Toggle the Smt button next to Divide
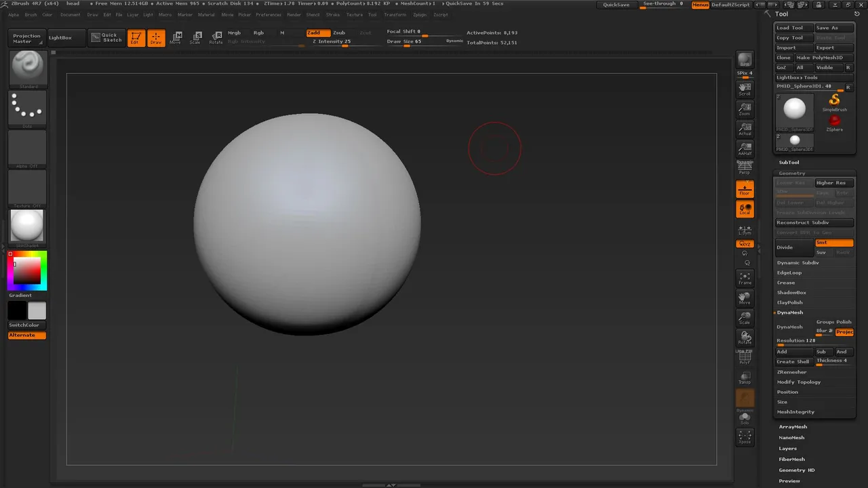The image size is (868, 488). point(834,243)
